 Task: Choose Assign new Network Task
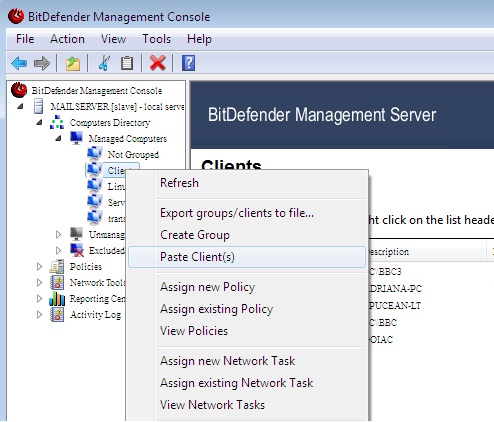click(247, 361)
